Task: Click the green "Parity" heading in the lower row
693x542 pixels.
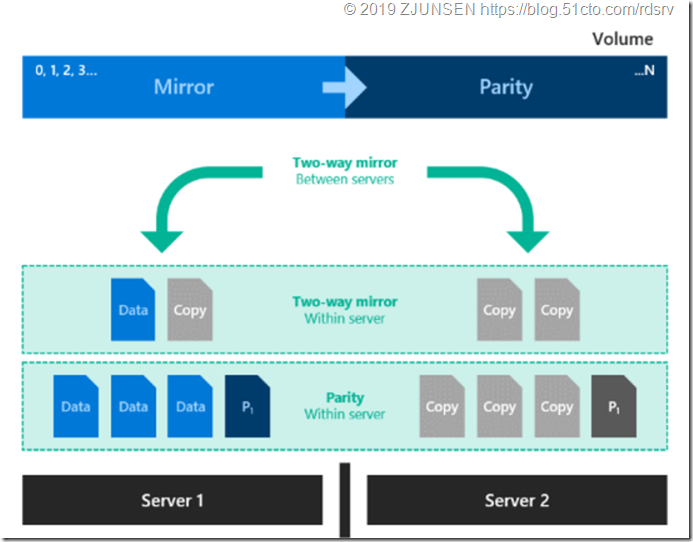Action: pos(345,397)
